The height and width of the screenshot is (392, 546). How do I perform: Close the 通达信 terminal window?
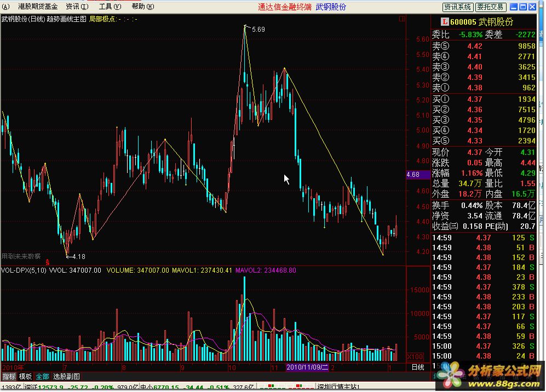coord(532,7)
